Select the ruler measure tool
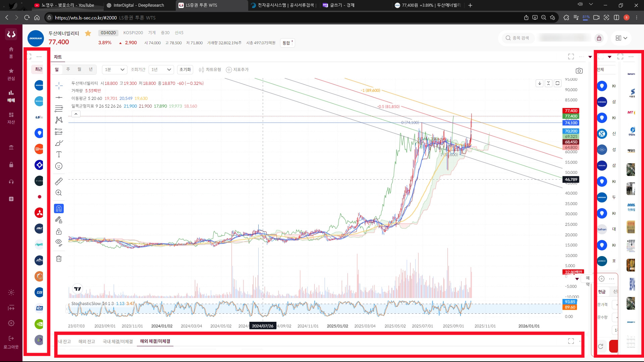Viewport: 644px width, 362px height. (59, 181)
